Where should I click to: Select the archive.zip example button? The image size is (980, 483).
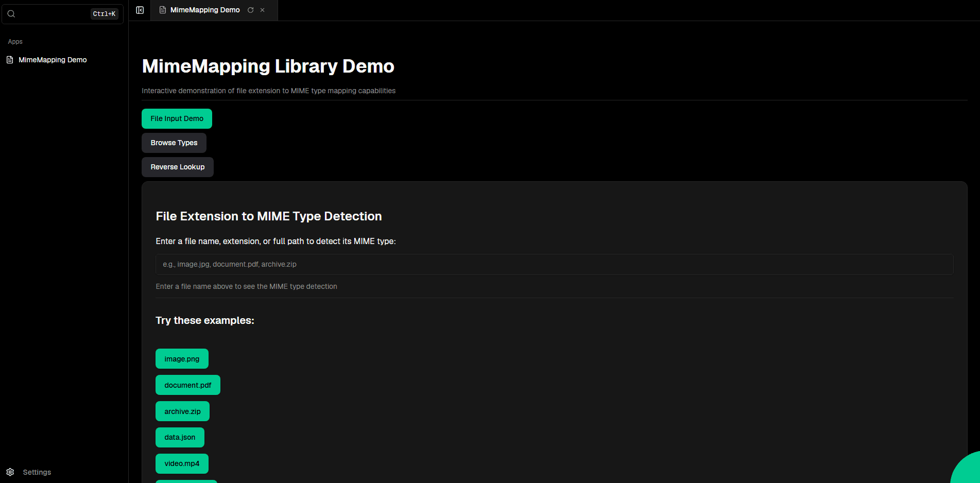pos(182,411)
